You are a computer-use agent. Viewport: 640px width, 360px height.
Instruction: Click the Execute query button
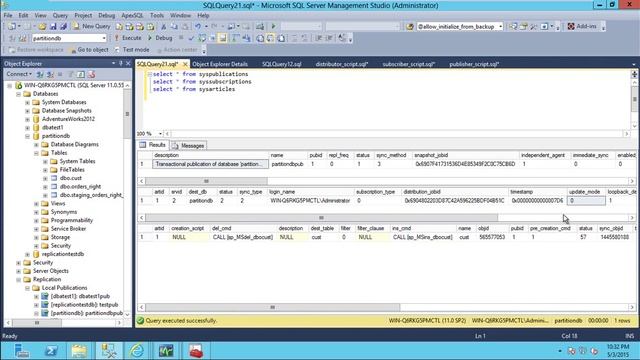point(128,38)
